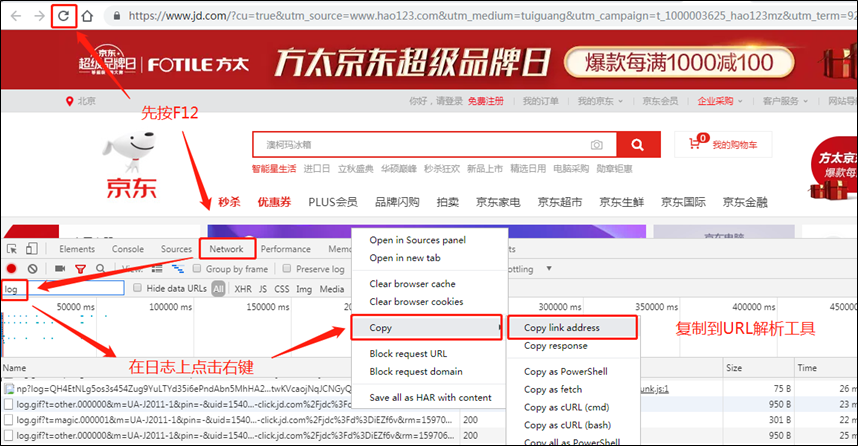Viewport: 858px width, 446px height.
Task: Focus the network filter input with log
Action: (63, 288)
